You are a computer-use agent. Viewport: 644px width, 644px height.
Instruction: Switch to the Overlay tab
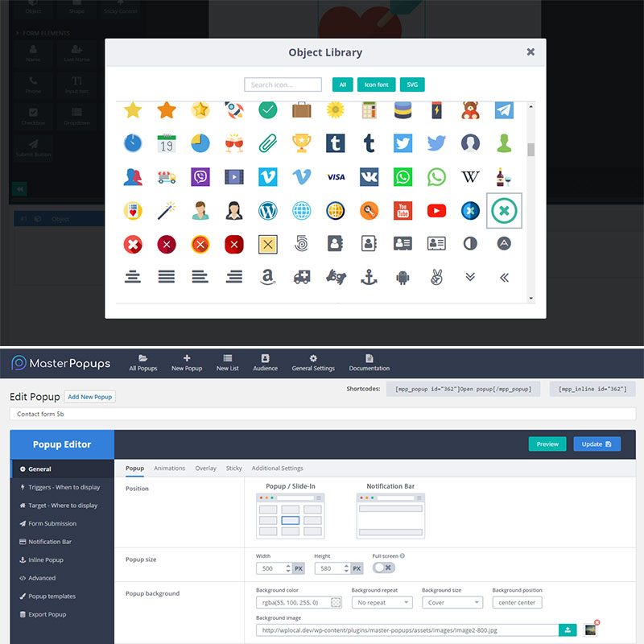[x=206, y=469]
